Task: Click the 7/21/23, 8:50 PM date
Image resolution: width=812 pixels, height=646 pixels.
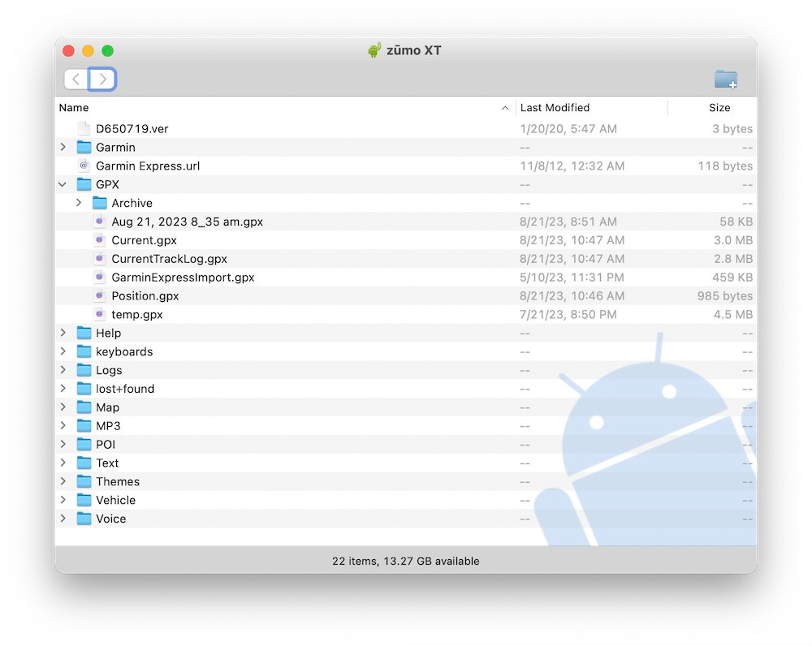Action: [568, 315]
